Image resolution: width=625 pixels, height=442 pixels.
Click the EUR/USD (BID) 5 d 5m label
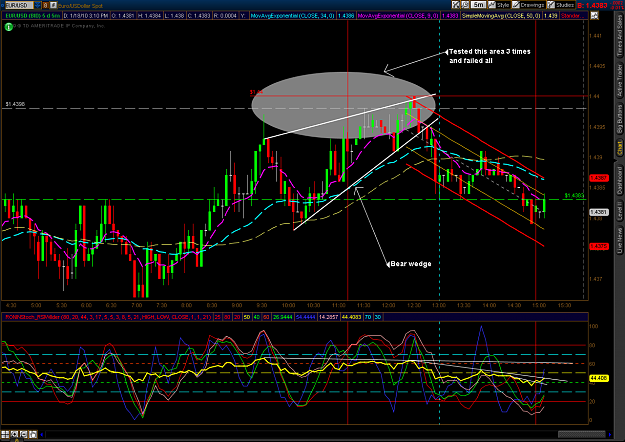(x=33, y=16)
